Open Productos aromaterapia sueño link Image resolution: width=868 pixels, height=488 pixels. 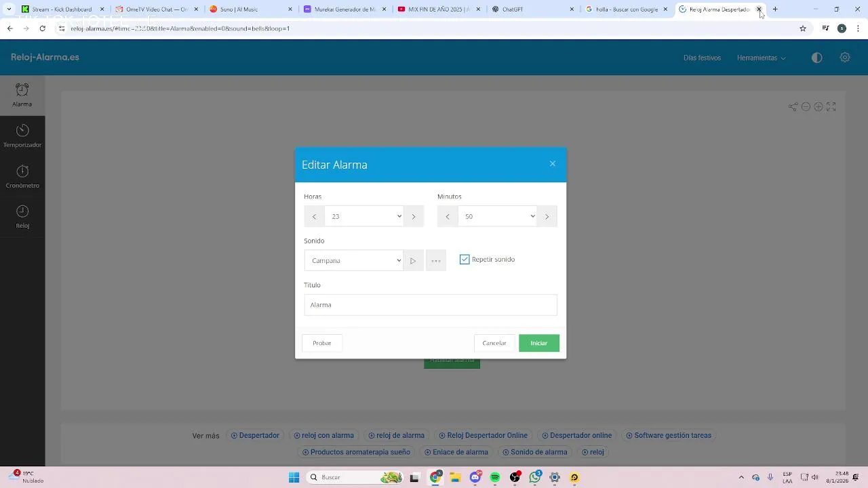coord(356,452)
